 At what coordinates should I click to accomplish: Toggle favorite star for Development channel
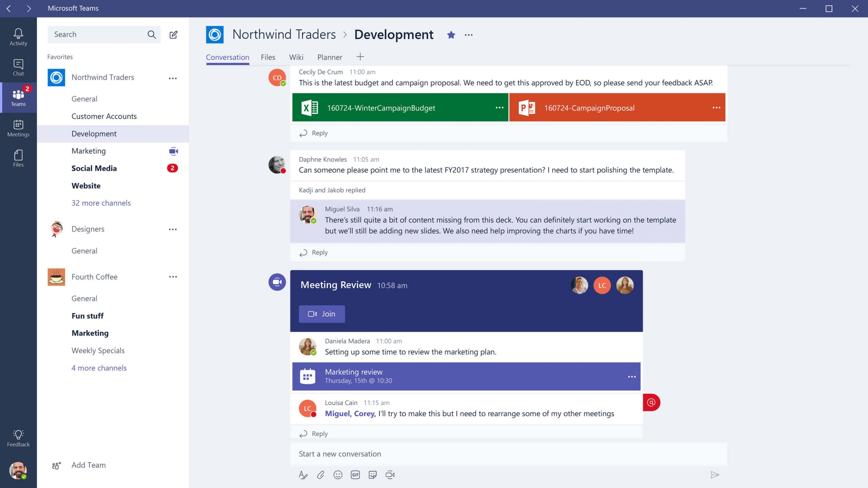point(451,35)
